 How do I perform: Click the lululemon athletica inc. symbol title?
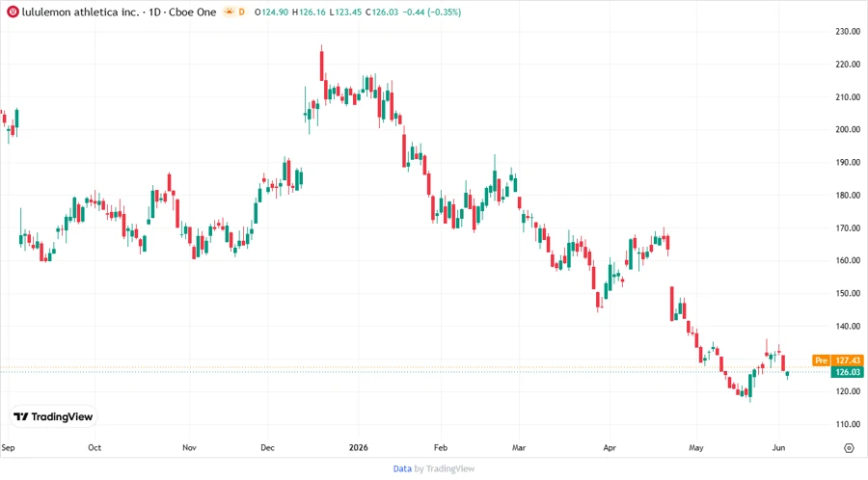coord(81,12)
